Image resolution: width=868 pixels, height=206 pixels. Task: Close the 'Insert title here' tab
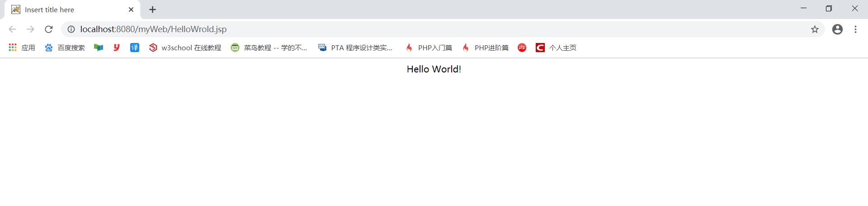click(131, 10)
